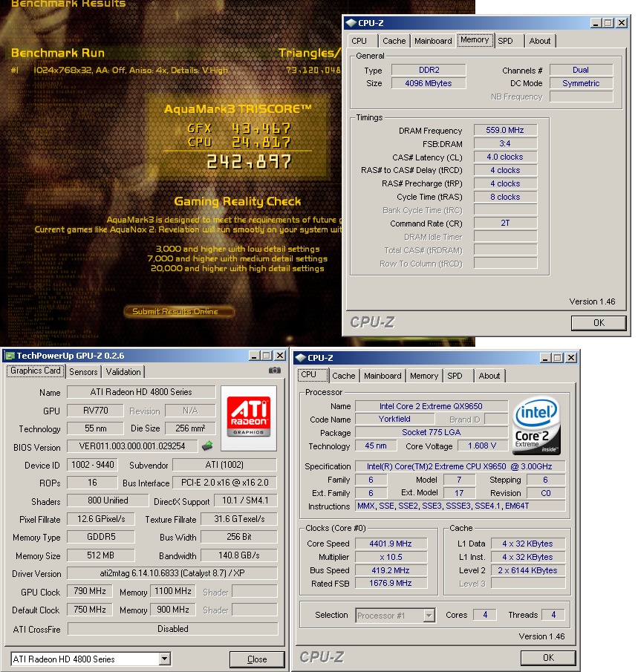
Task: Click Submit Results Online in AquaMark3
Action: coord(179,311)
